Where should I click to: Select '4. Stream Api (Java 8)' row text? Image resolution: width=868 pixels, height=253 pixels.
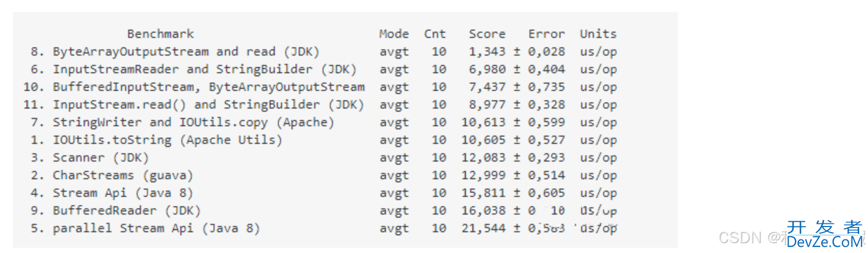112,193
